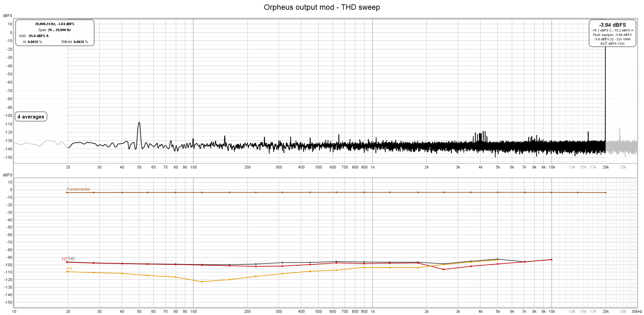Click the grey peak above 22k in spectrum

click(x=620, y=129)
